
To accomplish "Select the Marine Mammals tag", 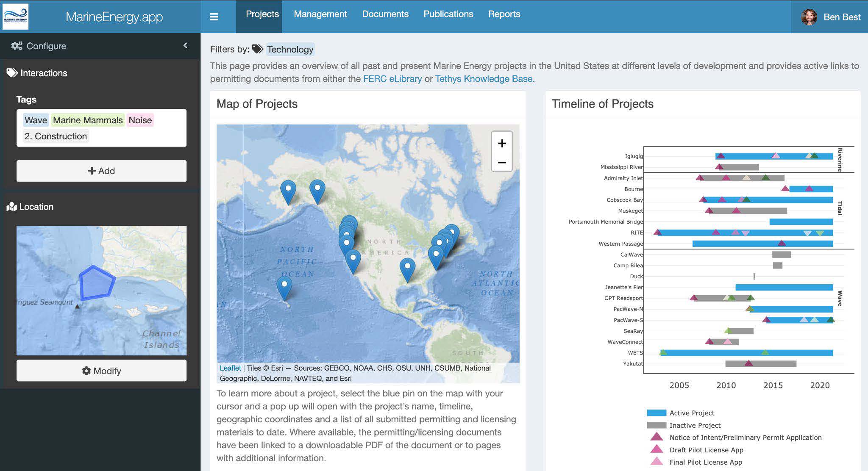I will (88, 120).
